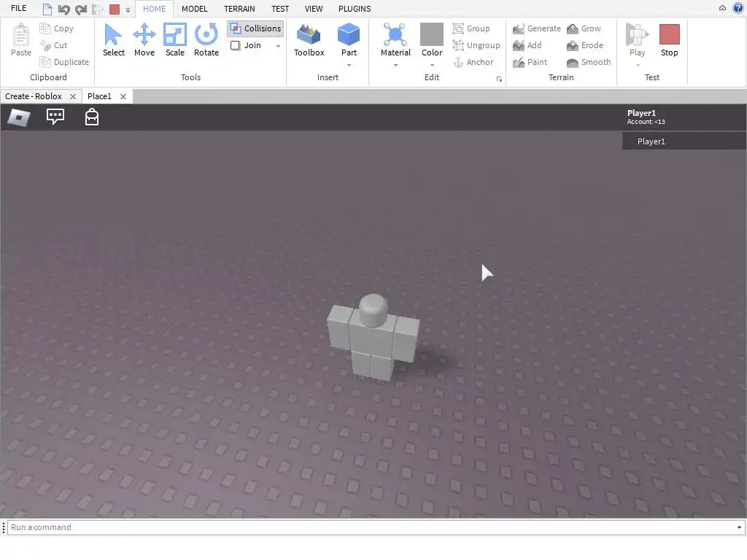Open the FILE menu
Screen dimensions: 747x560
tap(18, 9)
